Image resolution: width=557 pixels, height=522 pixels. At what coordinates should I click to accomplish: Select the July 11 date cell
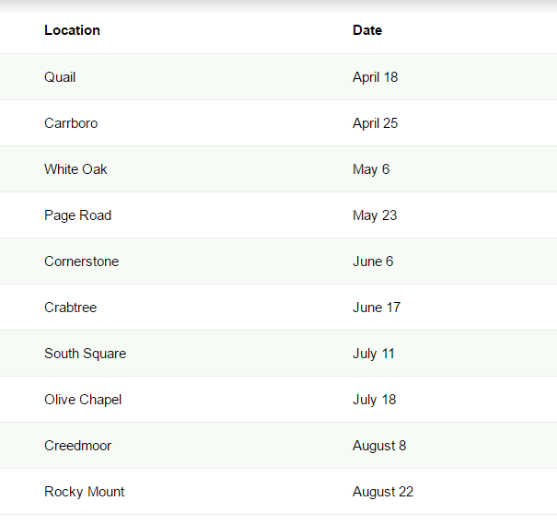click(374, 354)
